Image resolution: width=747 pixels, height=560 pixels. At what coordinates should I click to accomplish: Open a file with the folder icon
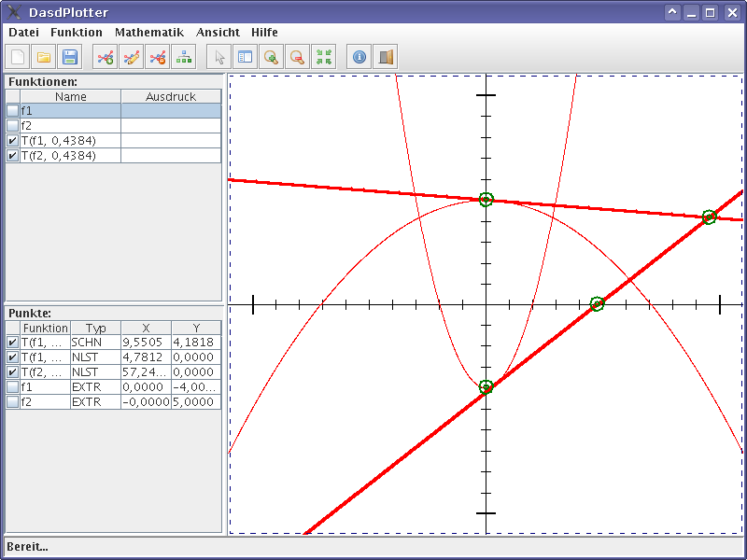[x=44, y=58]
